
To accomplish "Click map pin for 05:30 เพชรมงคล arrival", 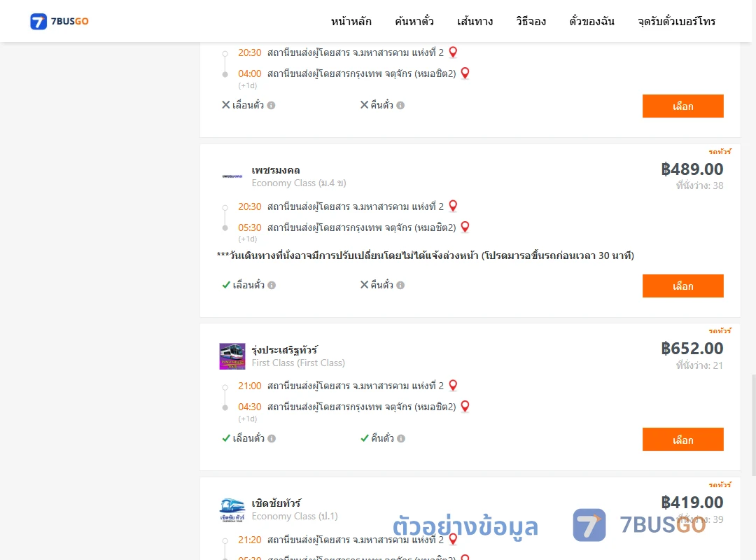I will click(465, 227).
